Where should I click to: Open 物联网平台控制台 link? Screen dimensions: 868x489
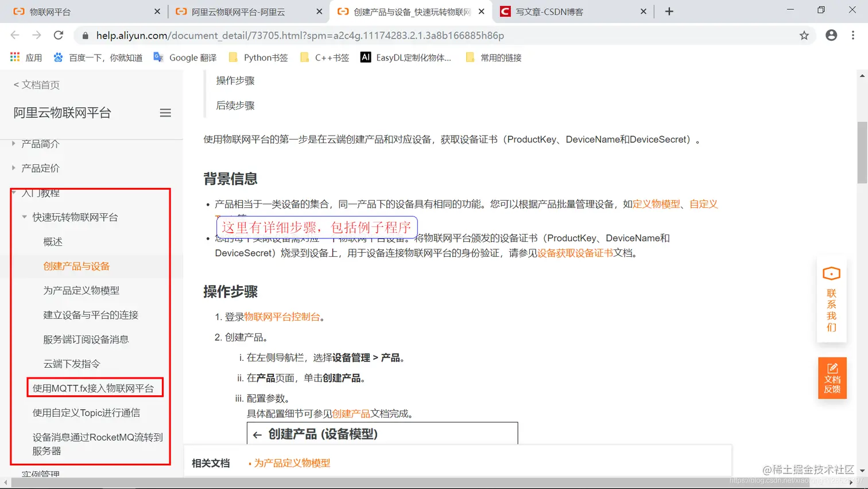282,317
